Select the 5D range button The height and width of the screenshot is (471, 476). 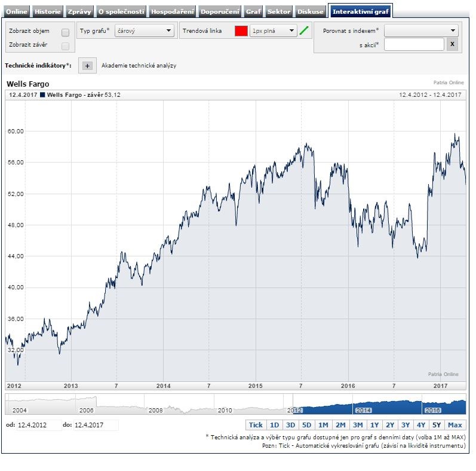[306, 425]
